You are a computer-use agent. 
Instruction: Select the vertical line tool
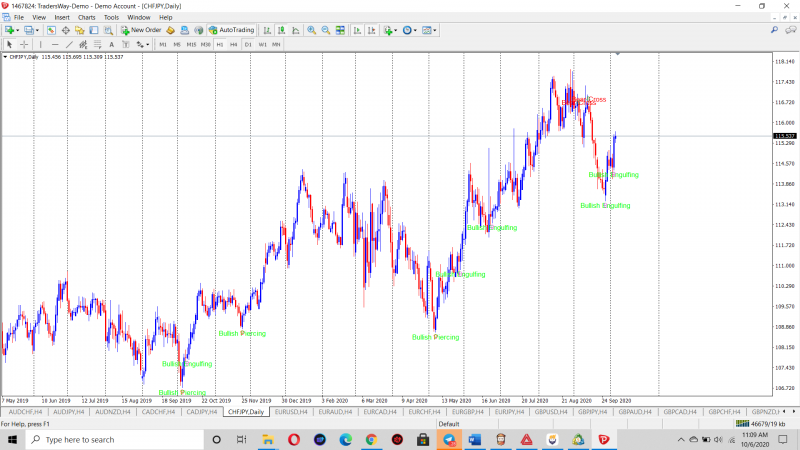pos(40,44)
